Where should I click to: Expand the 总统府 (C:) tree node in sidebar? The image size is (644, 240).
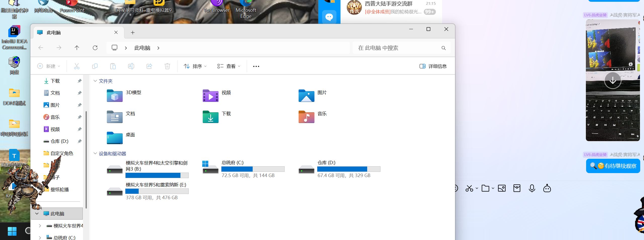[40, 238]
